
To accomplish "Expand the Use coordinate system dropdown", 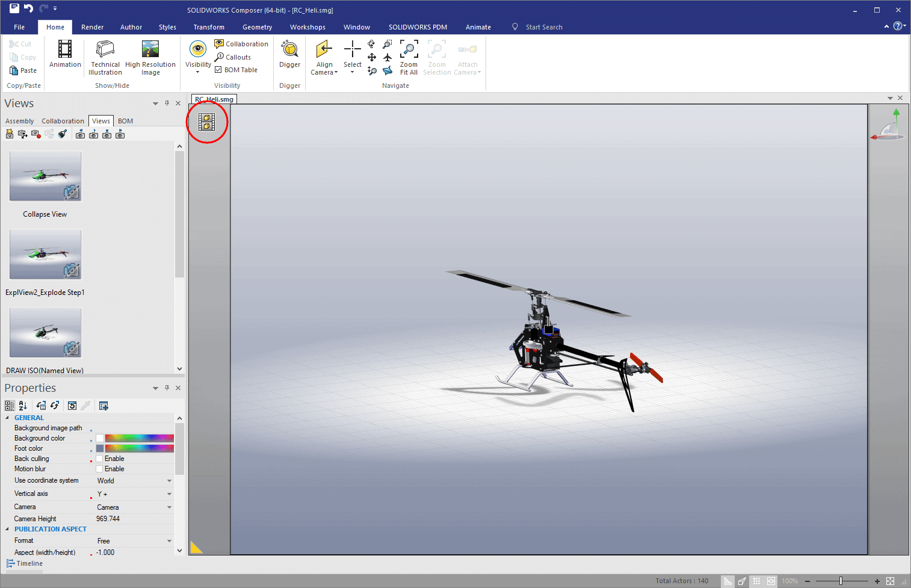I will point(169,481).
